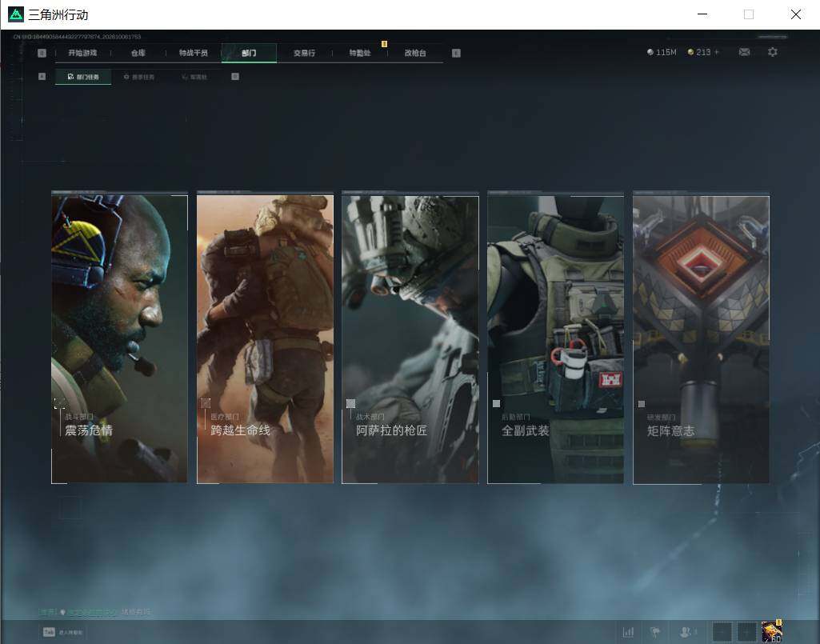The width and height of the screenshot is (820, 644).
Task: Click the silver currency 115M icon
Action: [650, 52]
